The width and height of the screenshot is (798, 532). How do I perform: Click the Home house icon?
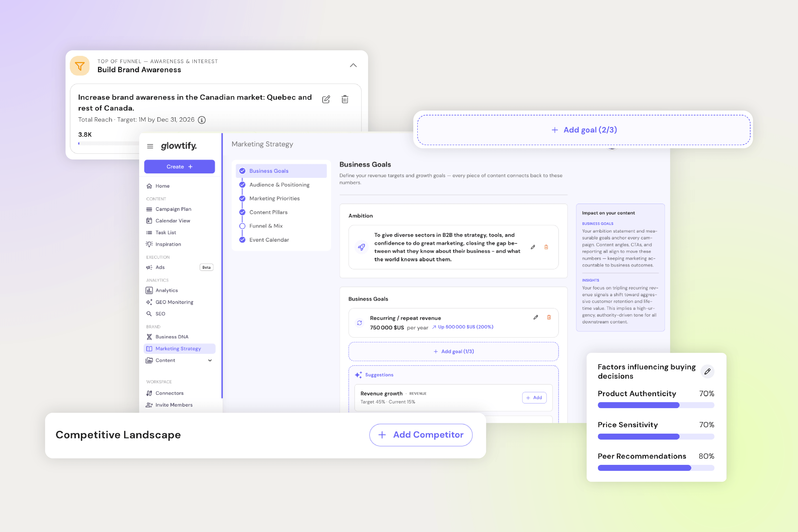point(149,186)
